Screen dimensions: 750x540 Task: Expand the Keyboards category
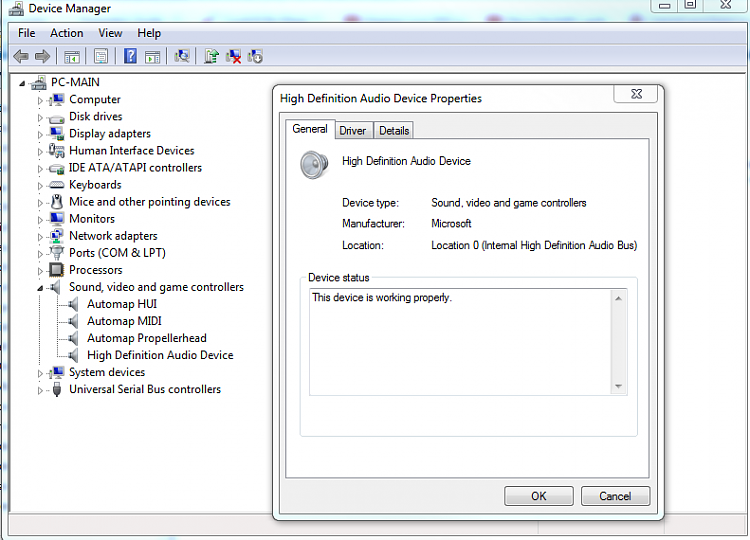pos(40,186)
